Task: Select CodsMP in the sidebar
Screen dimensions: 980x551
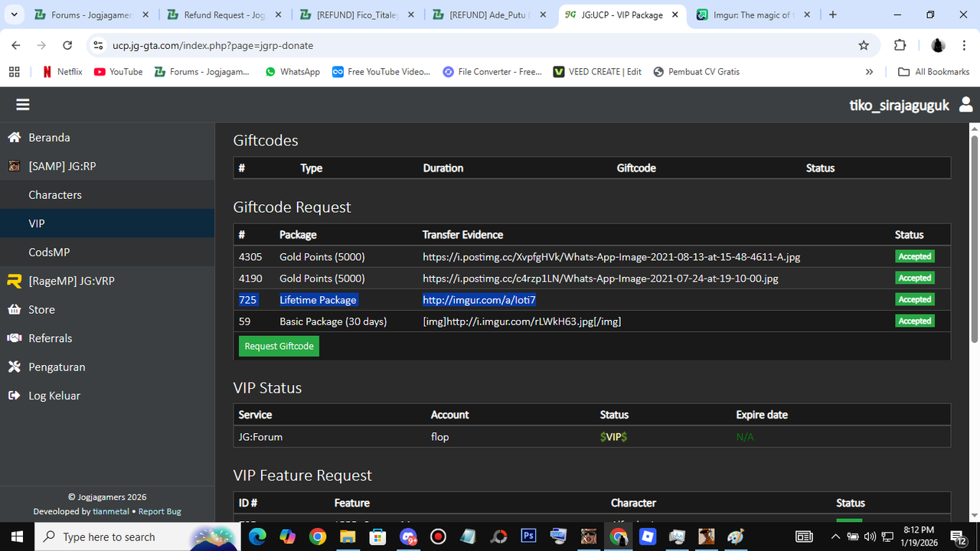Action: (107, 252)
